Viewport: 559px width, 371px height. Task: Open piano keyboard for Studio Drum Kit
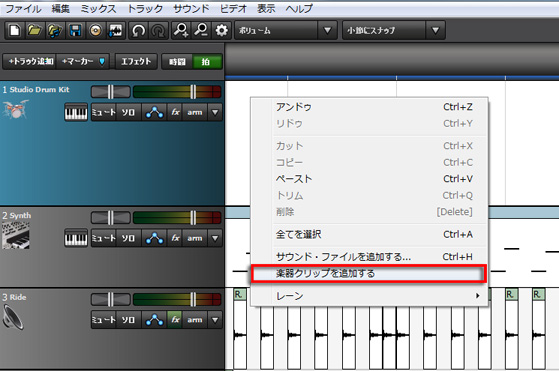tap(76, 113)
